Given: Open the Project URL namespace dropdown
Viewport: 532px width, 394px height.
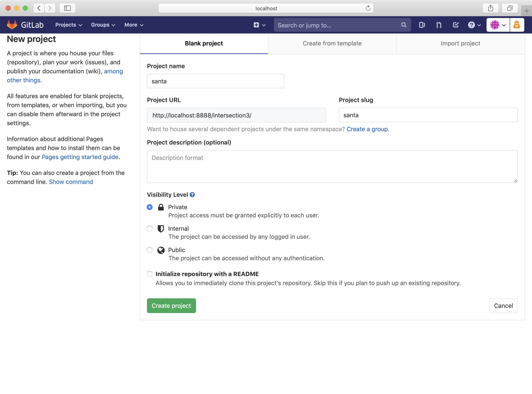Looking at the screenshot, I should tap(236, 115).
